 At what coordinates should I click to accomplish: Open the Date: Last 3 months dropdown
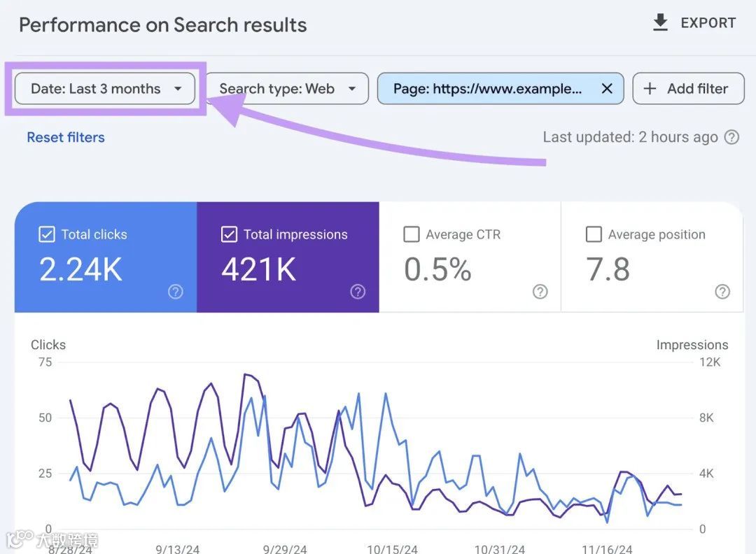coord(105,89)
